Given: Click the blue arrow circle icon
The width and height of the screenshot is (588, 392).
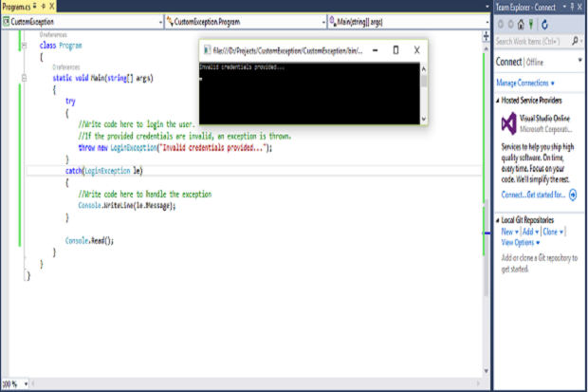Looking at the screenshot, I should tap(573, 195).
